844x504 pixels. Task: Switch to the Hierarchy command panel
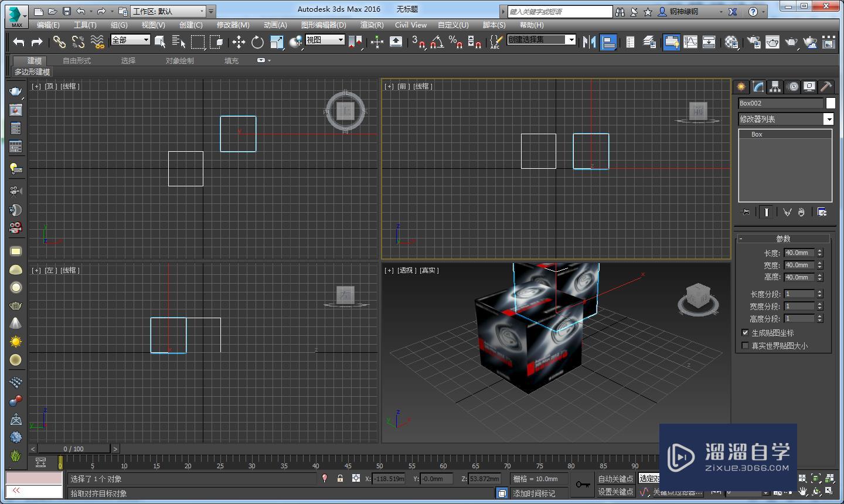coord(775,87)
